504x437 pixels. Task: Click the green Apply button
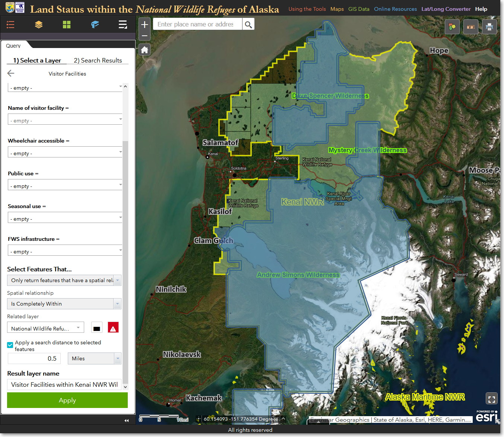67,400
